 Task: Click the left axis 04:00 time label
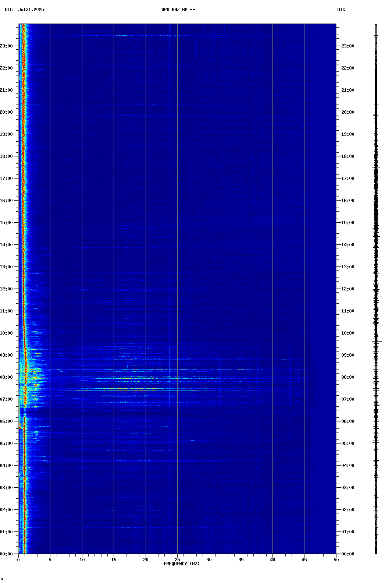click(x=7, y=466)
